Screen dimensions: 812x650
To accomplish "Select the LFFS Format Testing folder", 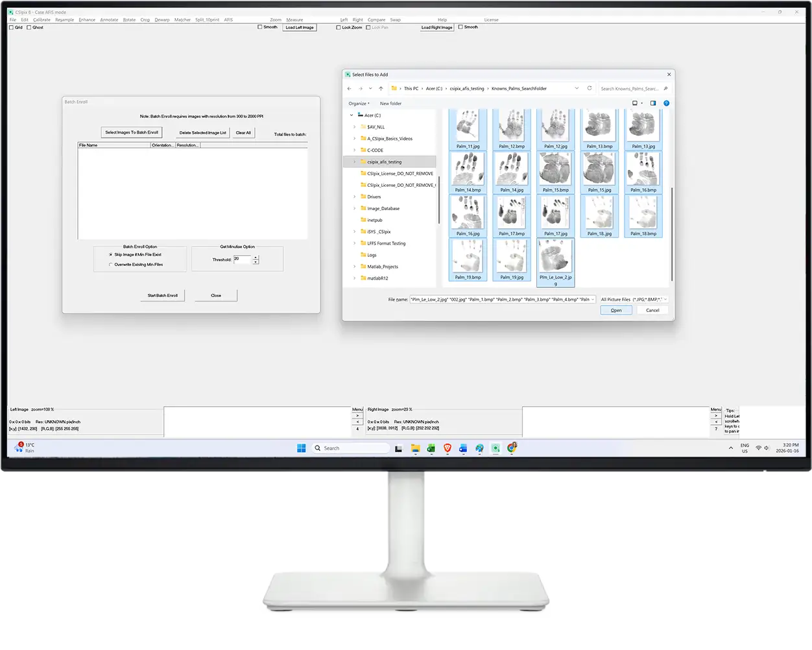I will 385,244.
